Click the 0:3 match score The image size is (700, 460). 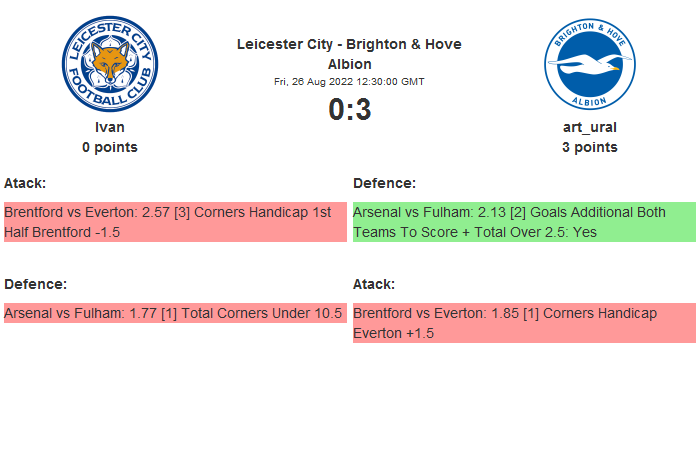tap(349, 109)
